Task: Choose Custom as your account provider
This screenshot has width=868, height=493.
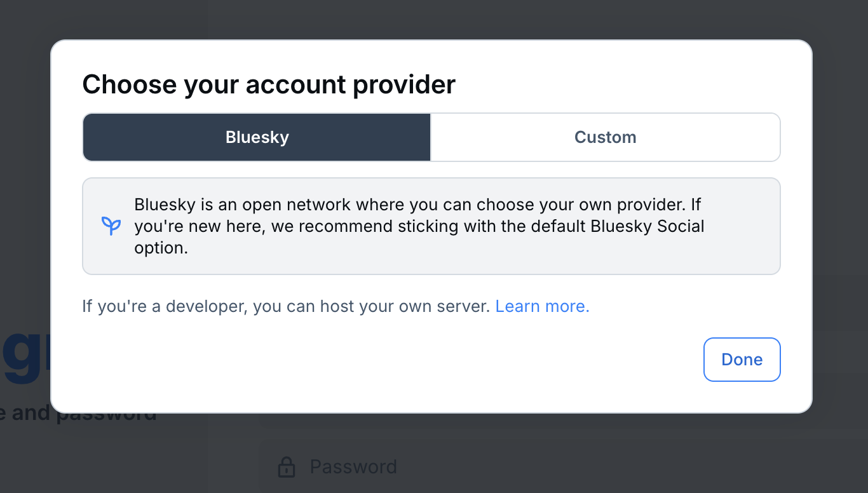Action: [605, 137]
